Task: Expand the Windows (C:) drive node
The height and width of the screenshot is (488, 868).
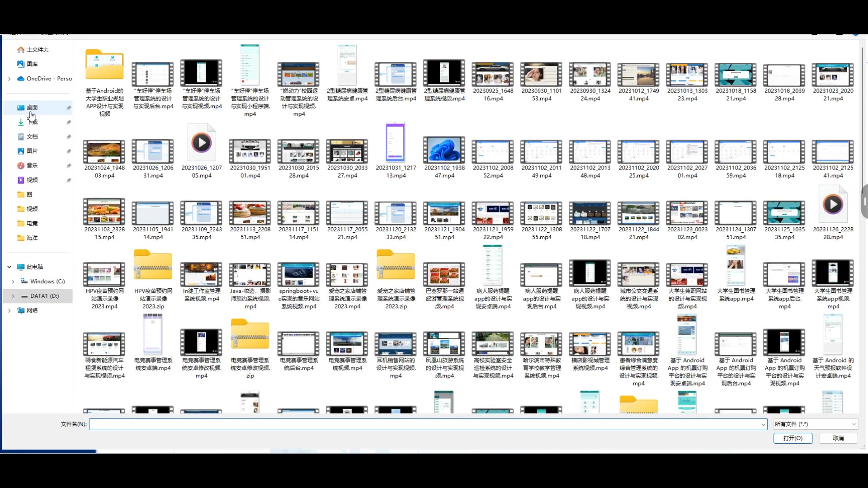Action: tap(13, 282)
